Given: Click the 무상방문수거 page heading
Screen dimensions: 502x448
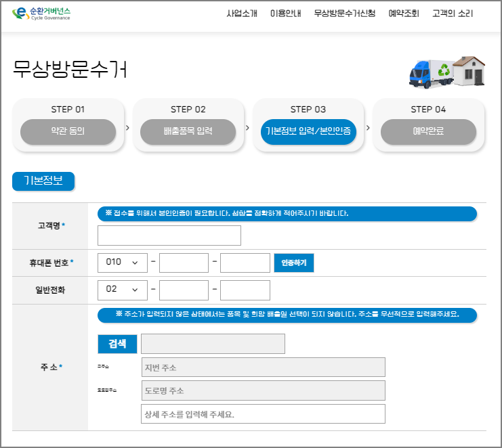Looking at the screenshot, I should (70, 69).
